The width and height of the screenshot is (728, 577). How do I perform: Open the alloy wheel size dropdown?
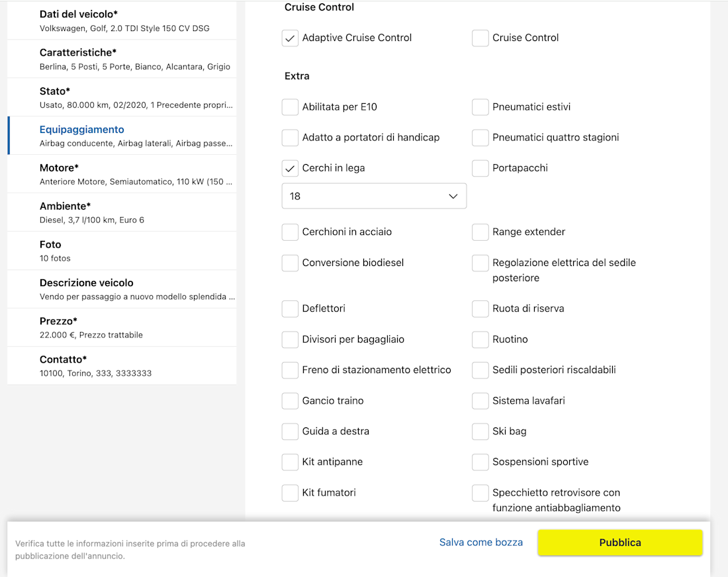coord(374,197)
